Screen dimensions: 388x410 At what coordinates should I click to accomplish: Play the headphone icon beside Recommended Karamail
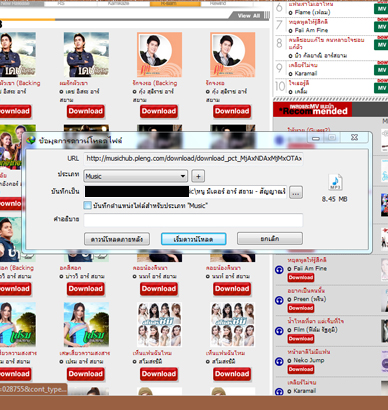[x=279, y=392]
